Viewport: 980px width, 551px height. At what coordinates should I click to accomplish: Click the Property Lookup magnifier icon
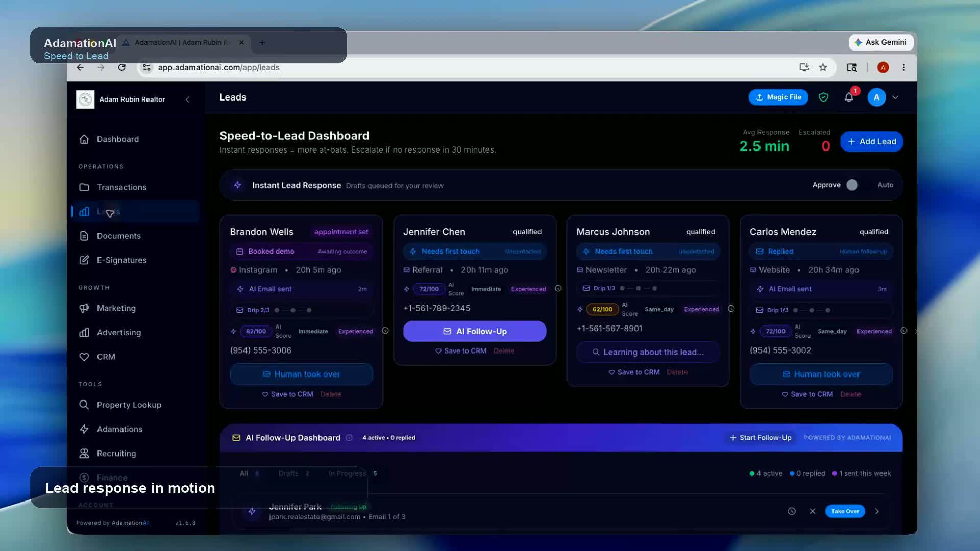point(84,405)
